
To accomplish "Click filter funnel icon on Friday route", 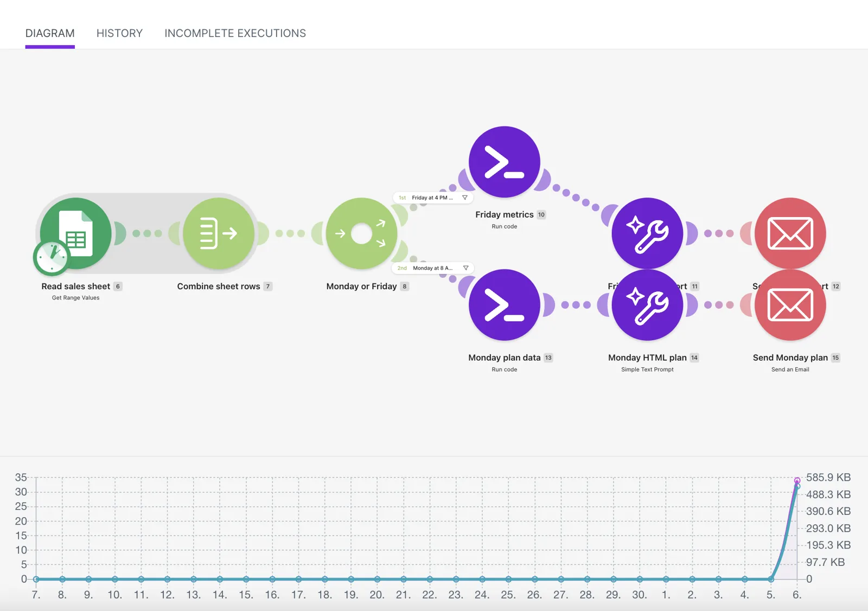I will coord(465,198).
